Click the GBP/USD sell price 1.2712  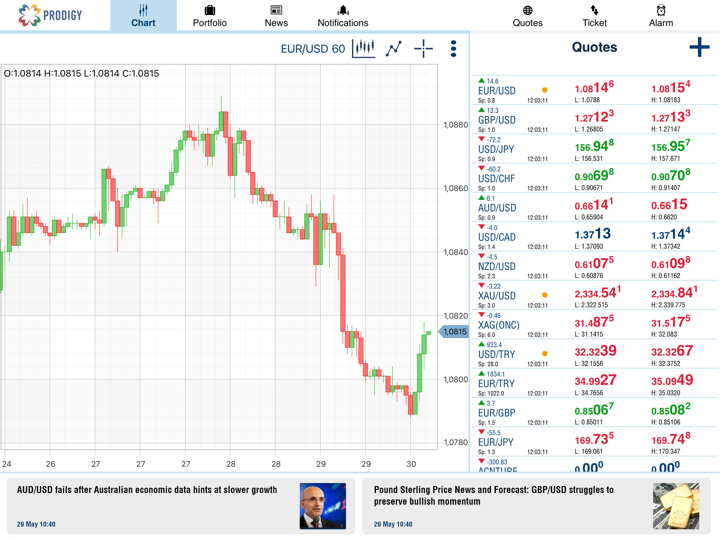(594, 117)
